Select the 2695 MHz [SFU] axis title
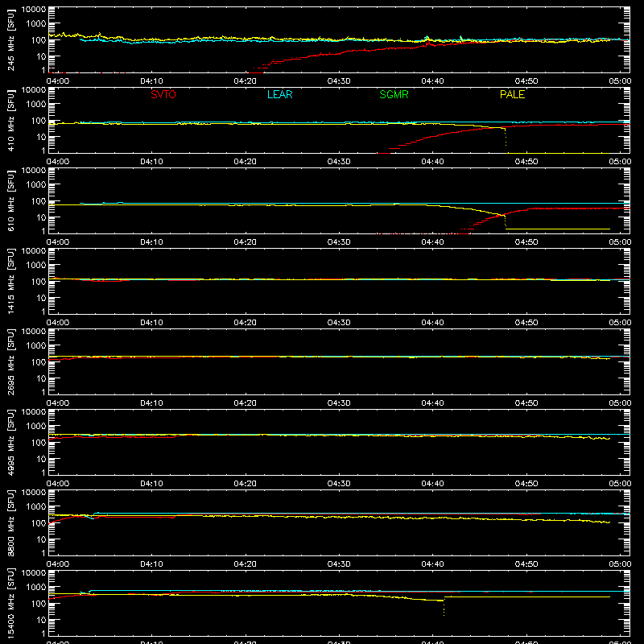 click(x=10, y=361)
